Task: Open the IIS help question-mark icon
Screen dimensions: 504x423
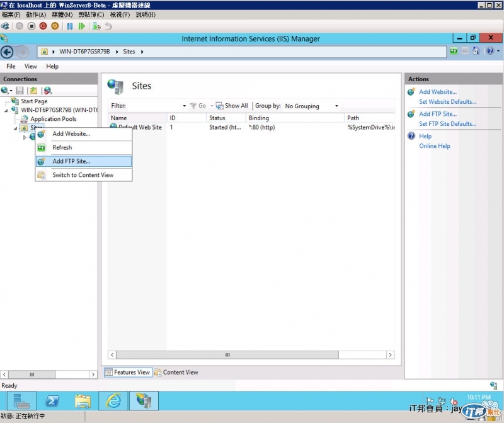Action: click(490, 51)
